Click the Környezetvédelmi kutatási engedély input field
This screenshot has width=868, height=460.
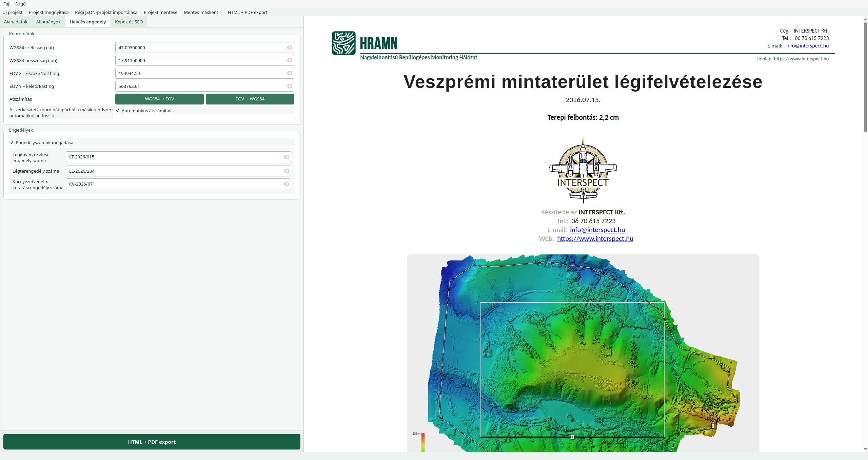(x=178, y=184)
